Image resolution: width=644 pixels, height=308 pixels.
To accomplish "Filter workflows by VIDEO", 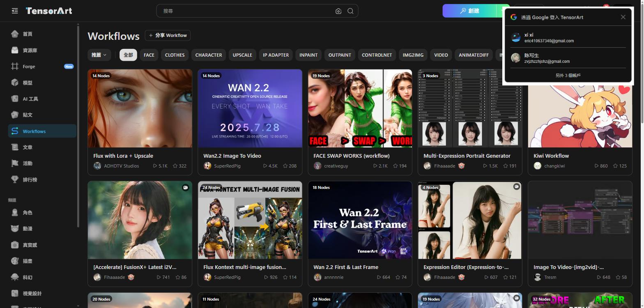I will point(441,55).
